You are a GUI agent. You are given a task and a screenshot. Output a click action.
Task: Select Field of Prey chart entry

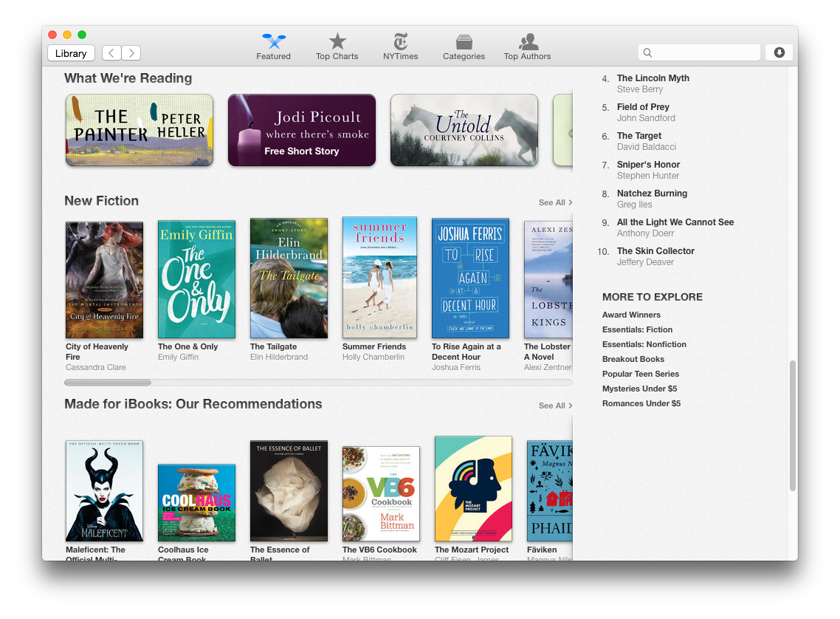643,107
